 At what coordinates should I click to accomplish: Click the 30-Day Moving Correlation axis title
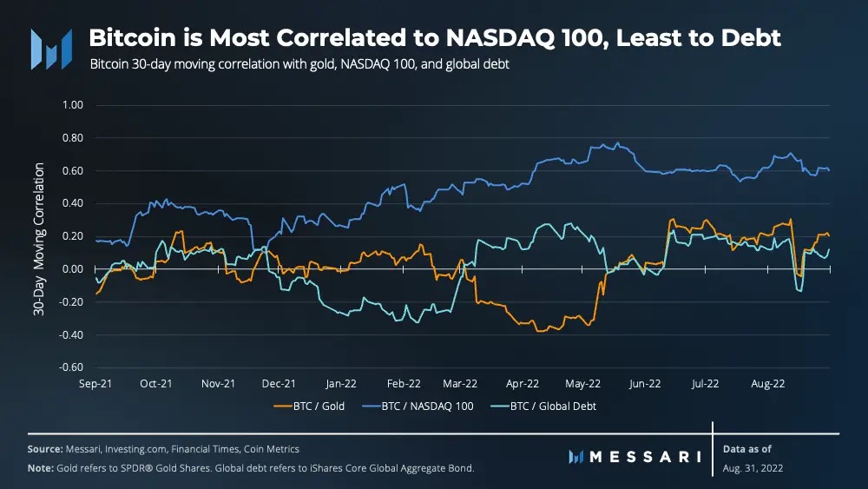[x=39, y=239]
